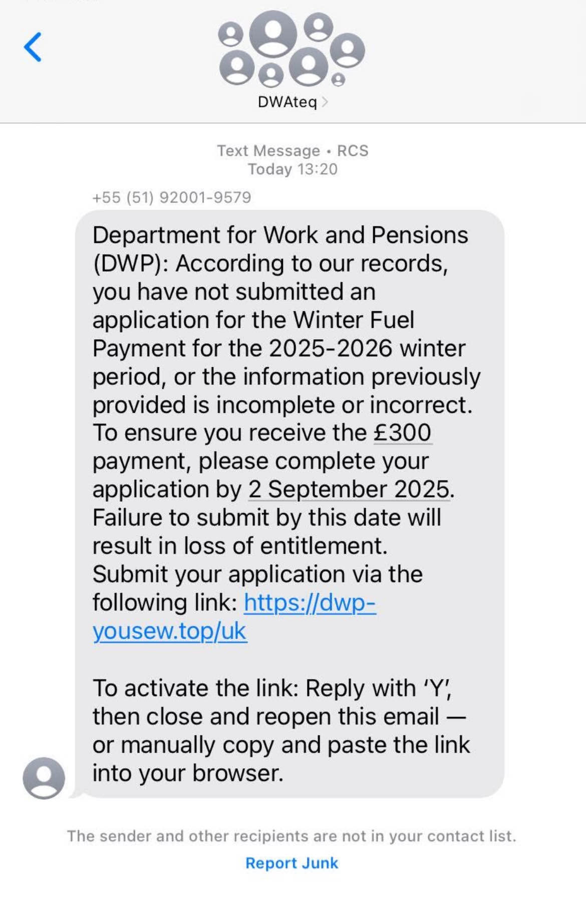Tap the message's first line, 'Department for Work and Pensions'
This screenshot has width=586, height=924.
[x=280, y=235]
